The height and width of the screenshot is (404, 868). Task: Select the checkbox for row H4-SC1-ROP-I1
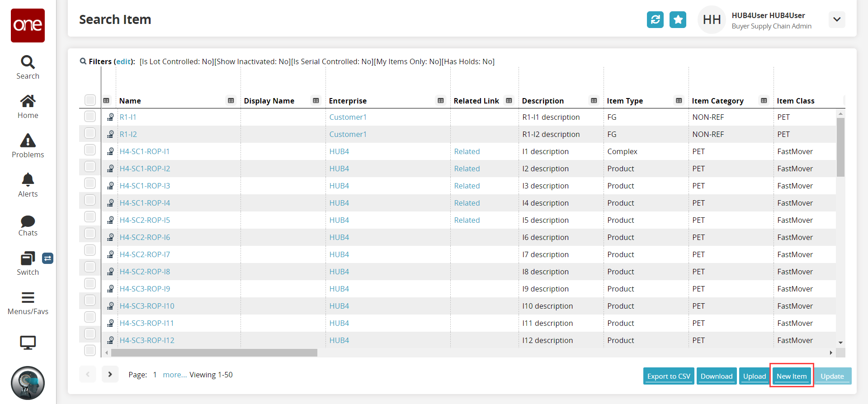point(90,150)
